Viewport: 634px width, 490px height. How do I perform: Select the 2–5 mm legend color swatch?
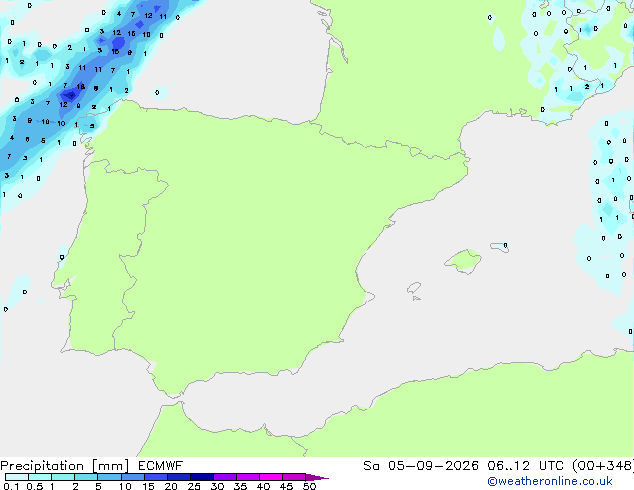86,477
